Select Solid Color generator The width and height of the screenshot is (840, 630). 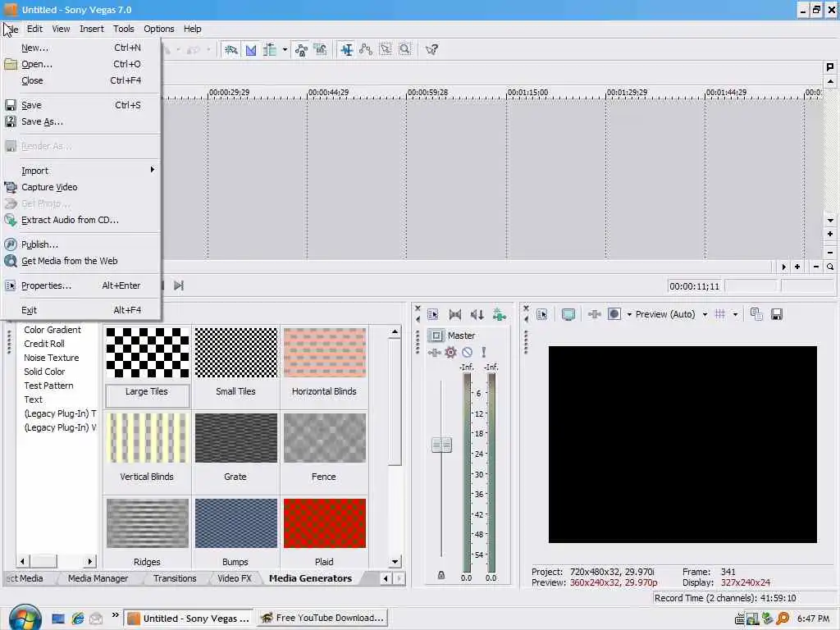coord(44,372)
